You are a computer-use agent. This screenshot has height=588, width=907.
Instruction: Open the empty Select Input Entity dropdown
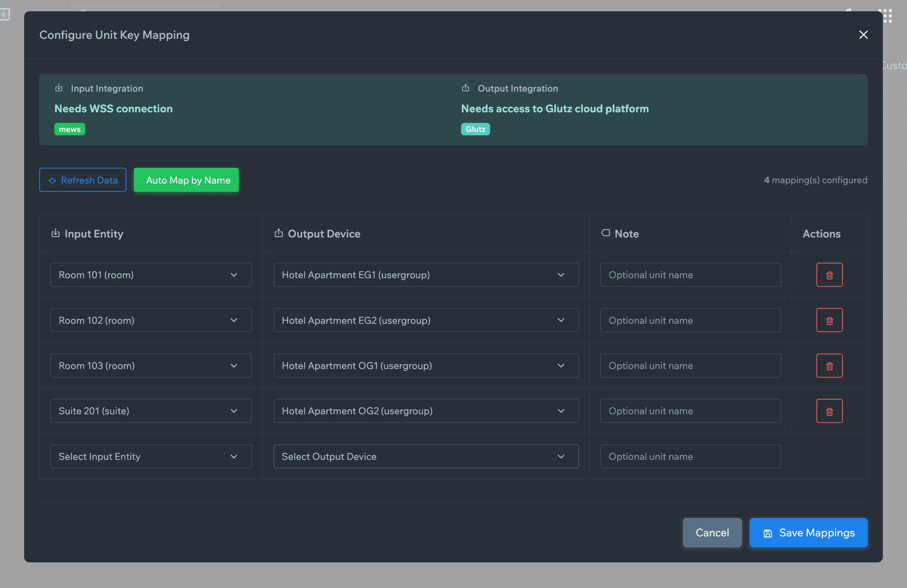(151, 456)
